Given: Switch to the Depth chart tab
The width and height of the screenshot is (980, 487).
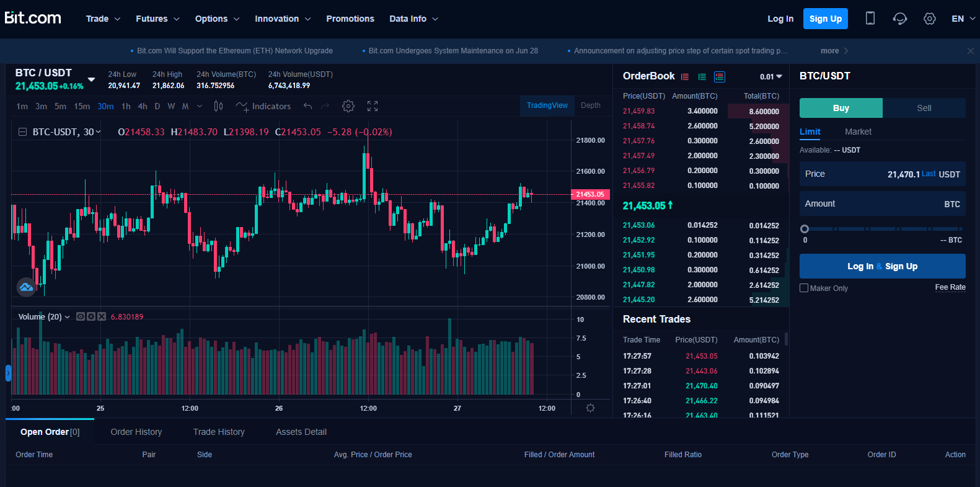Looking at the screenshot, I should click(591, 105).
